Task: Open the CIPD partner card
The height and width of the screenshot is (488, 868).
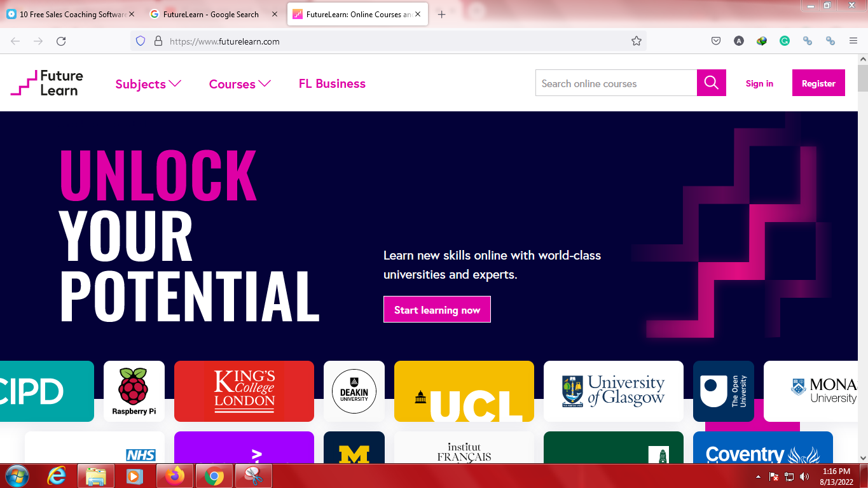Action: pyautogui.click(x=47, y=391)
